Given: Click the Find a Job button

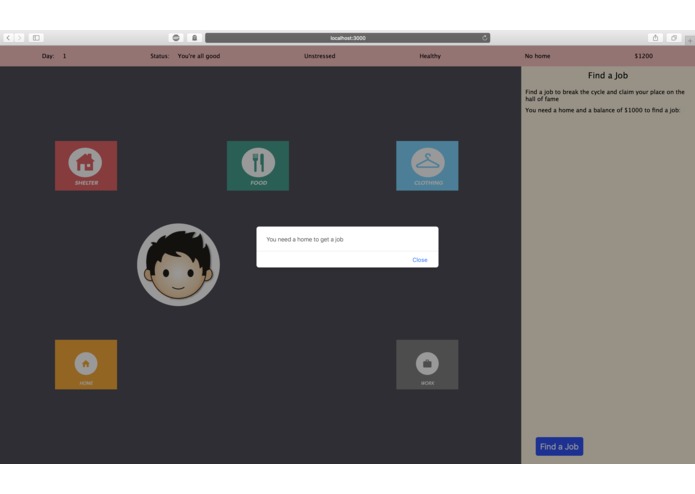Looking at the screenshot, I should point(559,447).
